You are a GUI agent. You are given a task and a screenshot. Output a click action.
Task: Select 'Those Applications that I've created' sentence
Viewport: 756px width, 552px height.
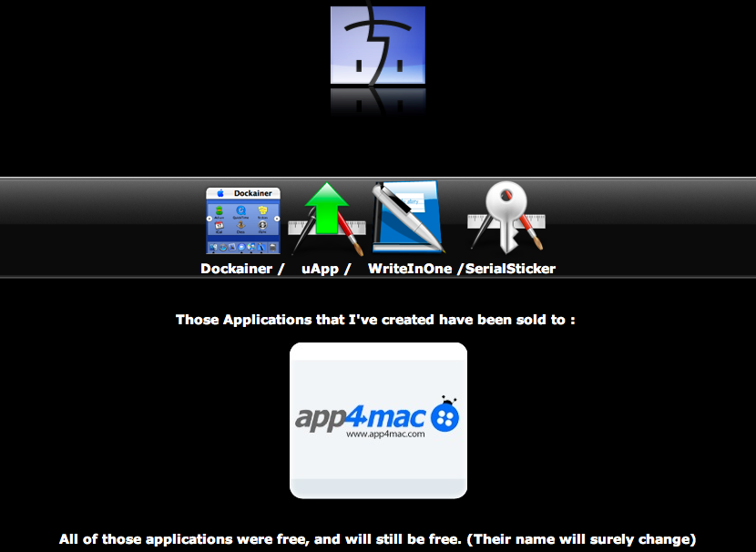(x=375, y=320)
